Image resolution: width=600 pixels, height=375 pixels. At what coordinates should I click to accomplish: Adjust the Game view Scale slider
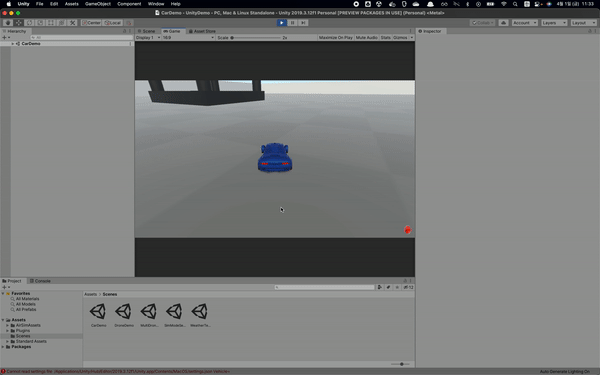[256, 38]
